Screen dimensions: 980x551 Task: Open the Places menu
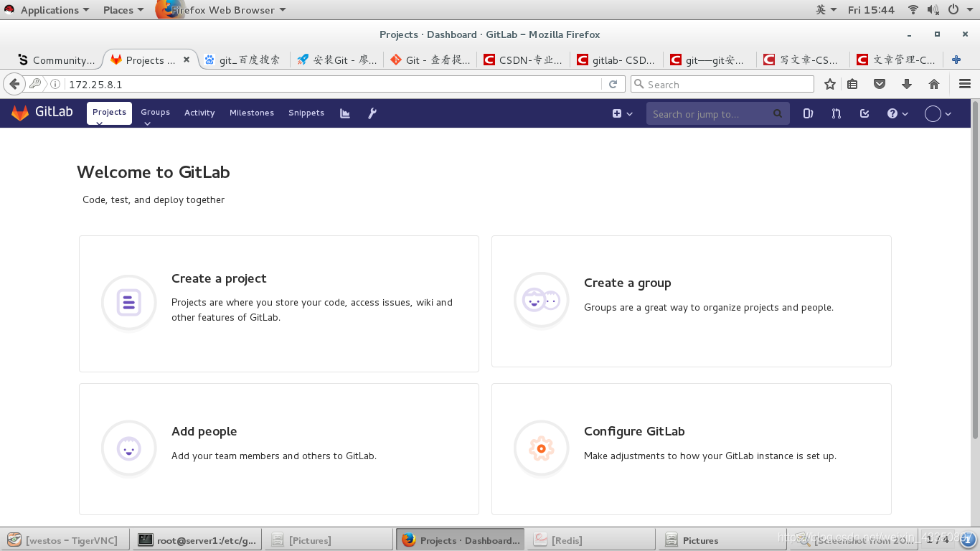[x=123, y=9]
